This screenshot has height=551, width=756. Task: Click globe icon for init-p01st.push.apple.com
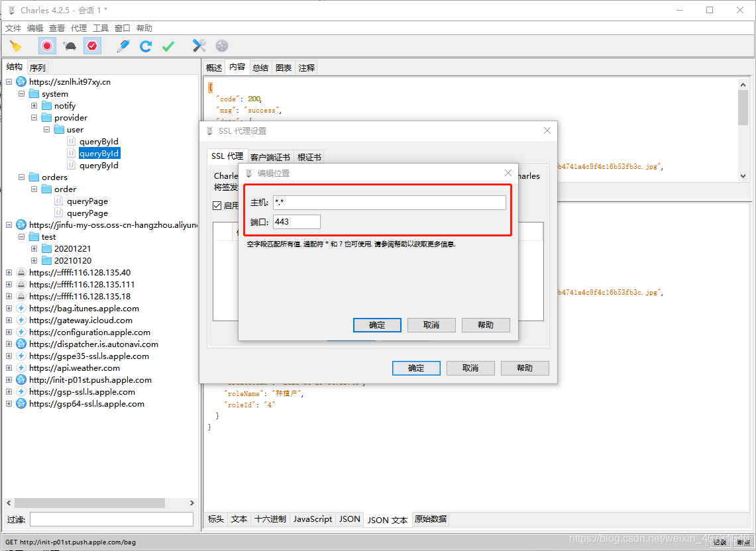click(21, 380)
